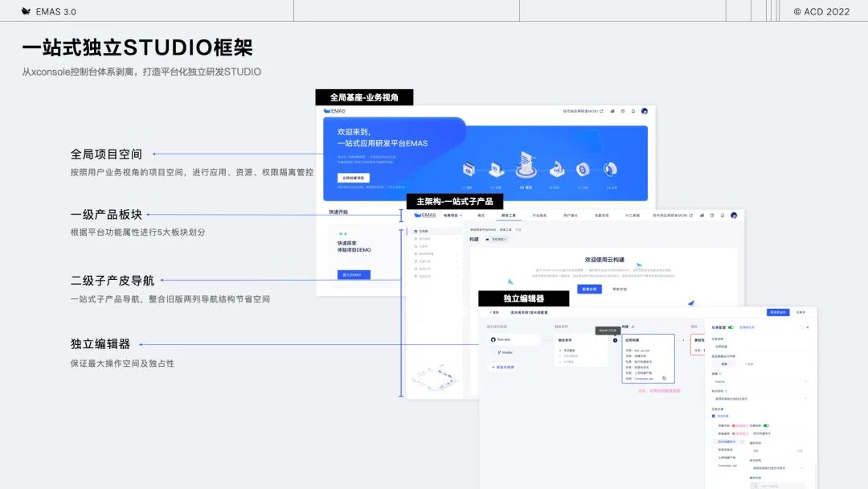The image size is (868, 489).
Task: Go back with the 返回 link in editor
Action: tap(493, 312)
